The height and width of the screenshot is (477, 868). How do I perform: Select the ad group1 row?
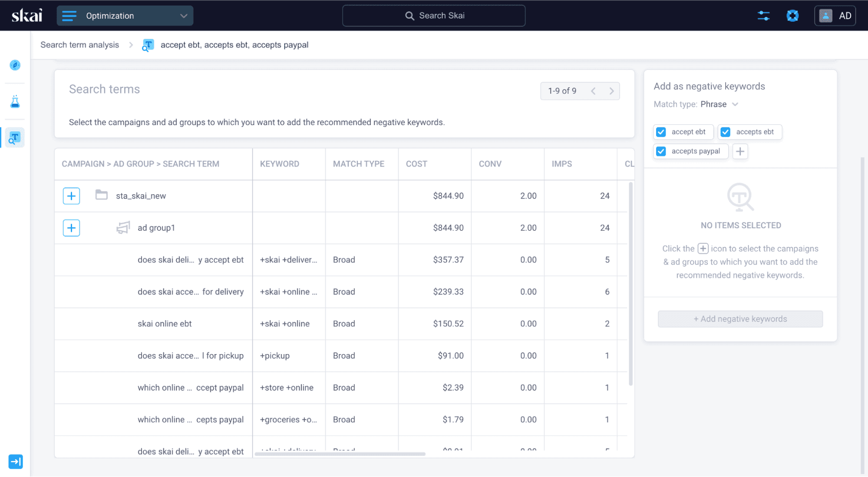pos(341,228)
